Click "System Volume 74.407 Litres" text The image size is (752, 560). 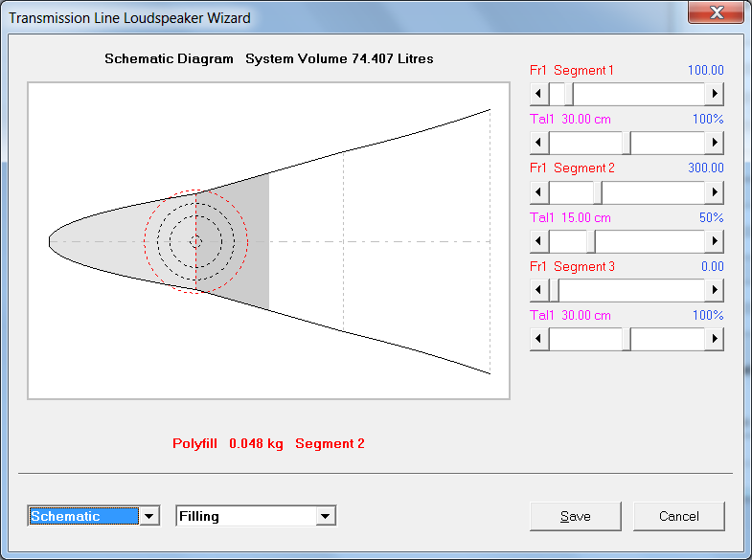tap(339, 59)
